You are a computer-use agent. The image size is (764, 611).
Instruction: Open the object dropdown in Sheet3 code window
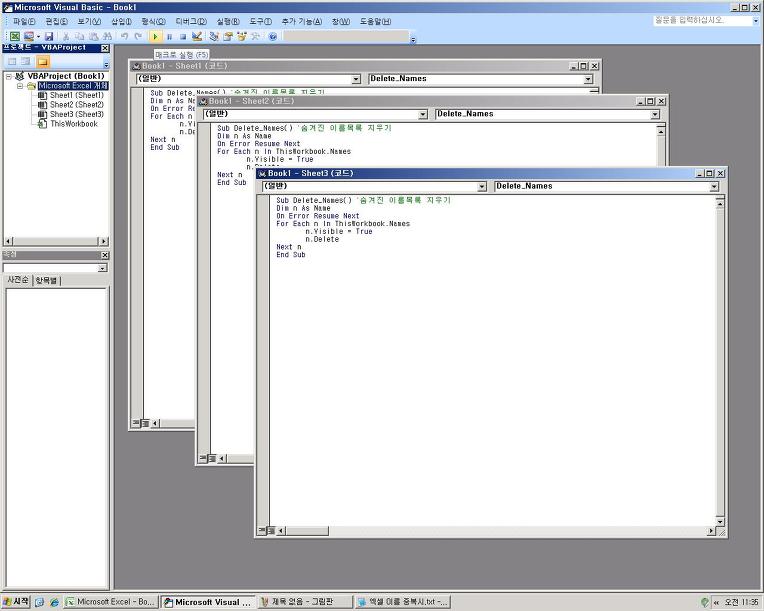click(x=481, y=186)
